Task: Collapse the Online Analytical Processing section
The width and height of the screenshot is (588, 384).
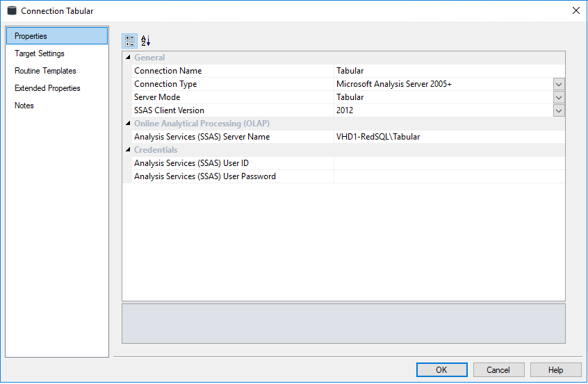Action: click(x=128, y=124)
